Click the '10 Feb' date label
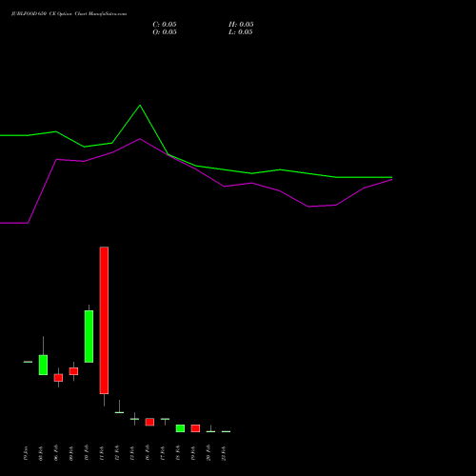Screen dimensions: 476x476 click(x=87, y=453)
